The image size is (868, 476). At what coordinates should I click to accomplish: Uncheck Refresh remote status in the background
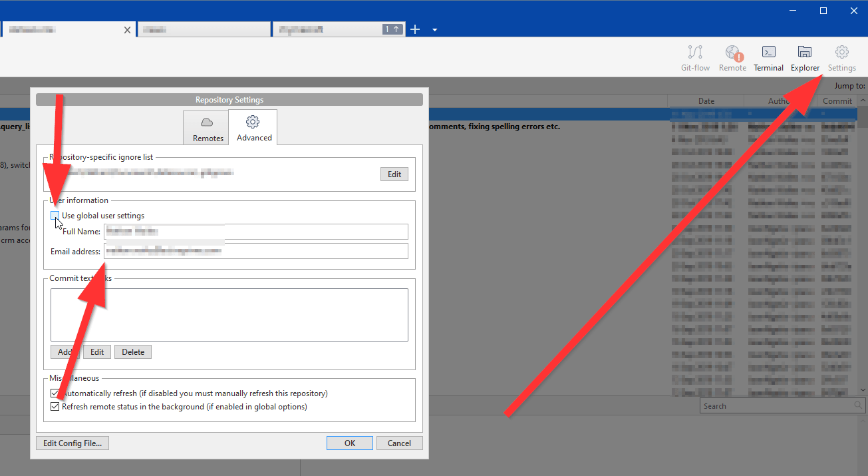(55, 406)
